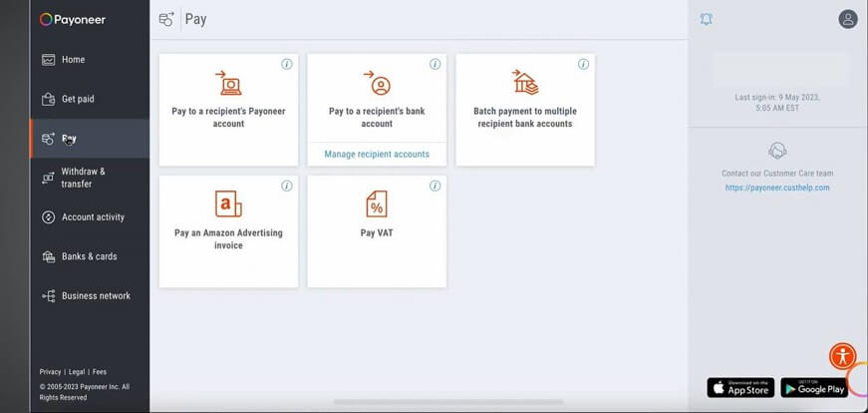Open the Fees footer link

[x=100, y=372]
